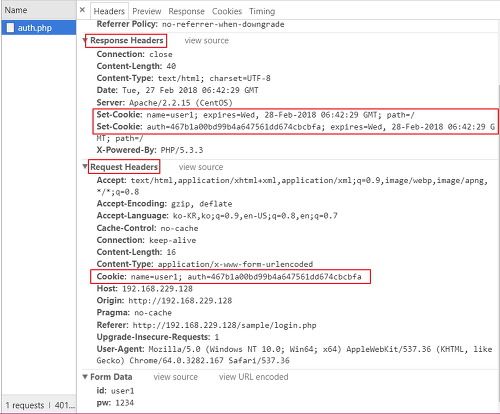Select the auth.php request row
500x414 pixels.
point(39,28)
